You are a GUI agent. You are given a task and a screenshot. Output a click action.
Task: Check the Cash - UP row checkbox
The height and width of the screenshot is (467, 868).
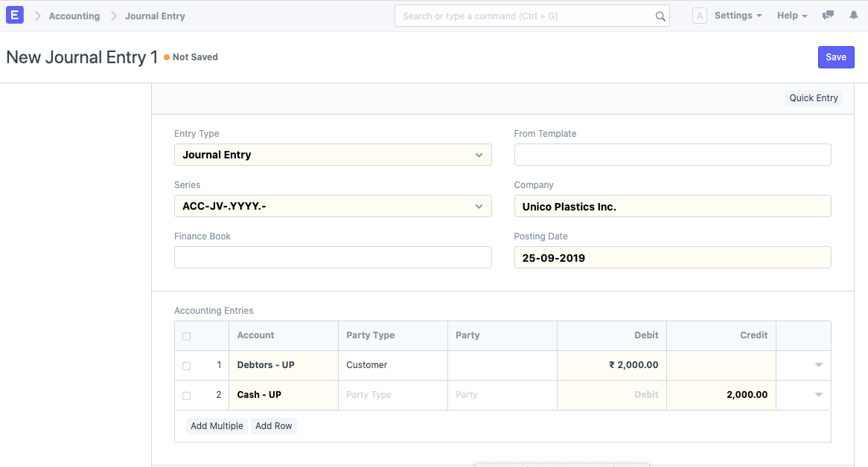click(186, 395)
